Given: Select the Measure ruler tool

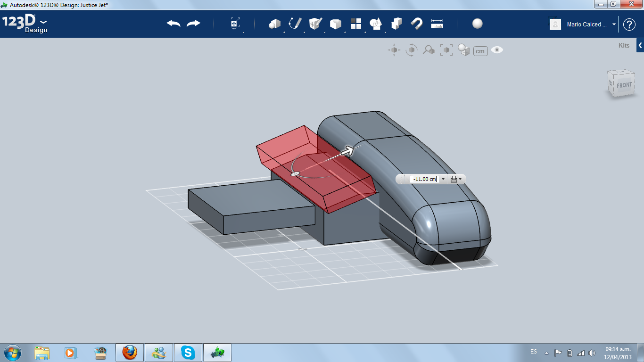Looking at the screenshot, I should [x=437, y=24].
